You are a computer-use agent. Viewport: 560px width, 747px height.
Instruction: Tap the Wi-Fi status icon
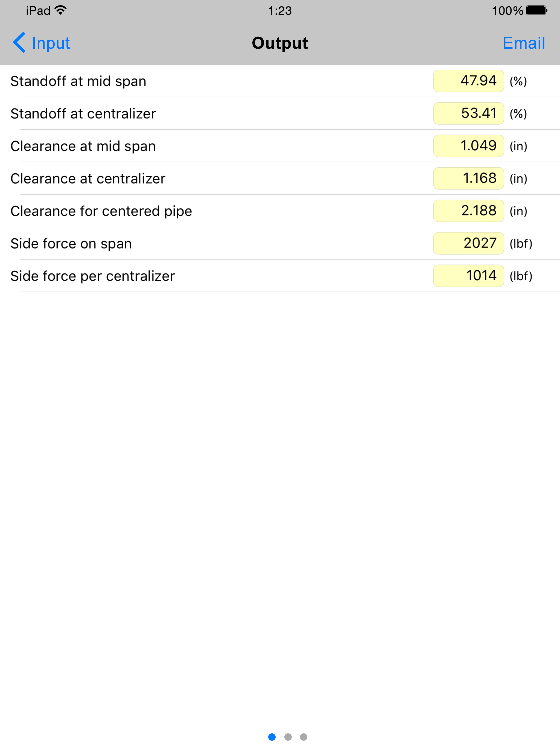point(60,10)
